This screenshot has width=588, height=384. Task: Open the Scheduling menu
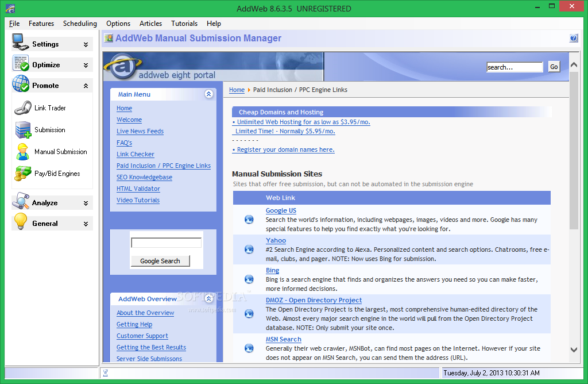tap(80, 23)
